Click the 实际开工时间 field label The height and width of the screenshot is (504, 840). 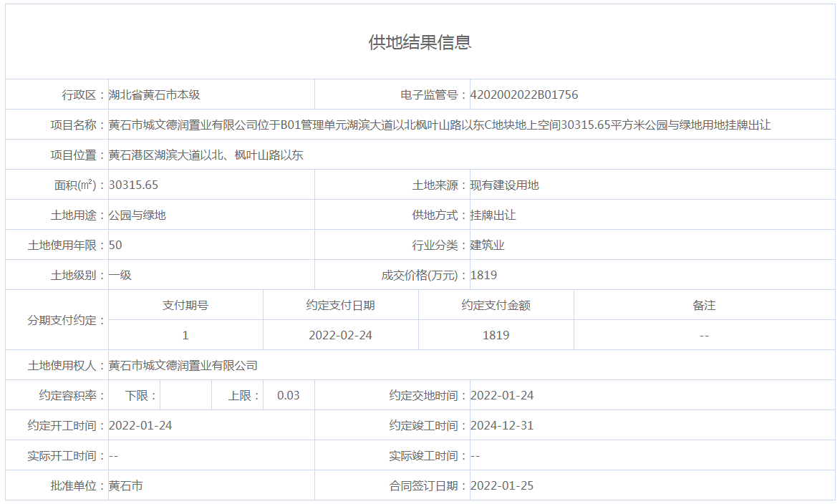67,456
